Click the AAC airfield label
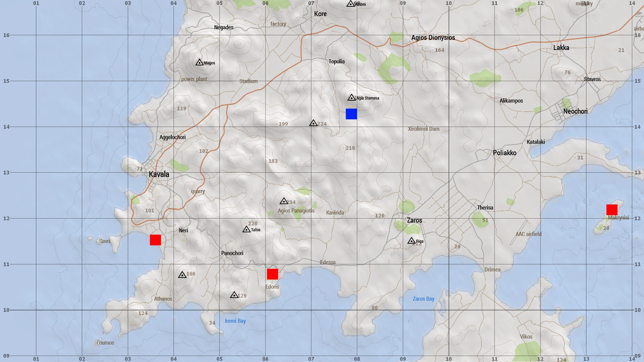This screenshot has width=644, height=362. point(529,234)
